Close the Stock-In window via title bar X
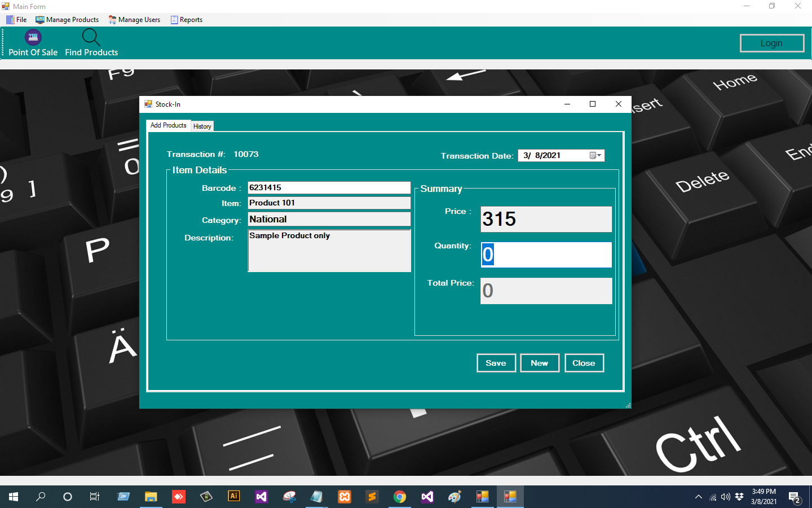The height and width of the screenshot is (508, 812). pyautogui.click(x=619, y=104)
